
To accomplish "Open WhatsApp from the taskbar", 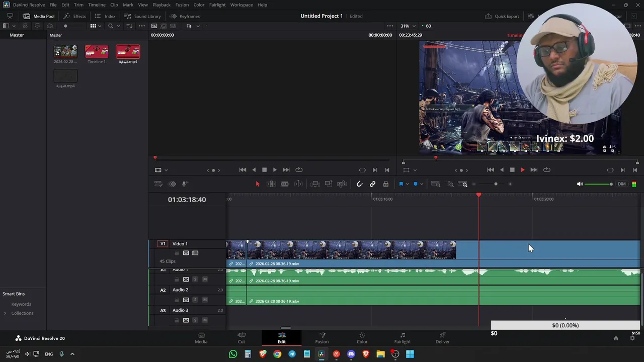I will (x=233, y=354).
